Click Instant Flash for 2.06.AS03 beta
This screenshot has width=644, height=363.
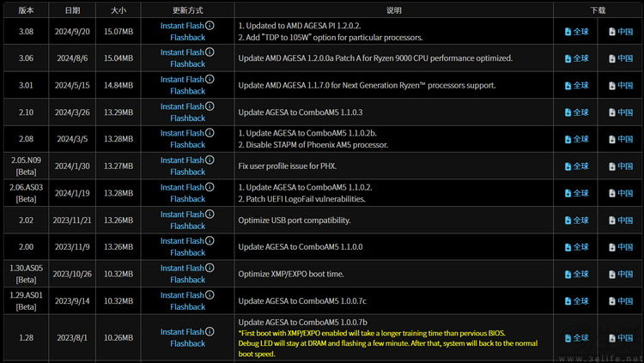click(x=182, y=187)
